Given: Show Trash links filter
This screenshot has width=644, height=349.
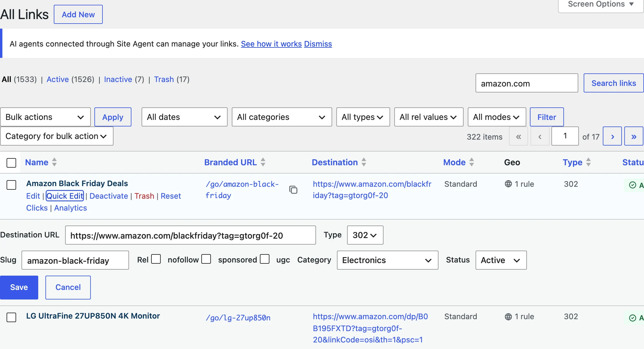Looking at the screenshot, I should (164, 79).
